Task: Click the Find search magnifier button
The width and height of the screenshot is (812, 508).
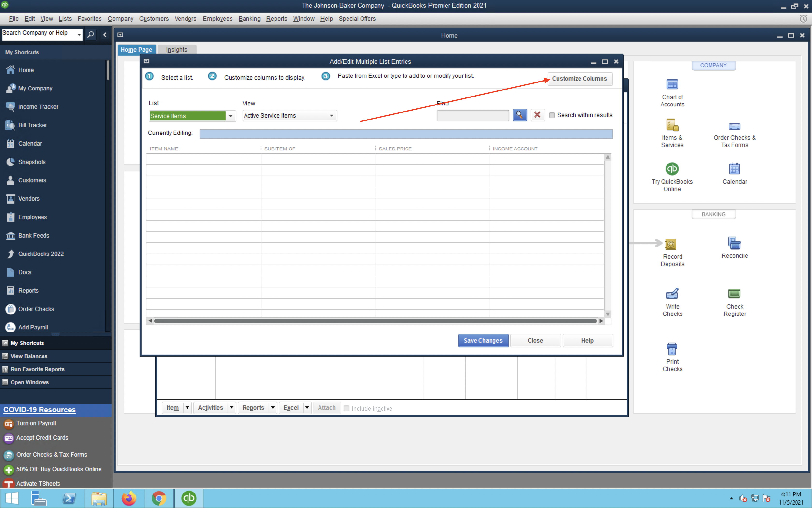Action: [x=520, y=115]
